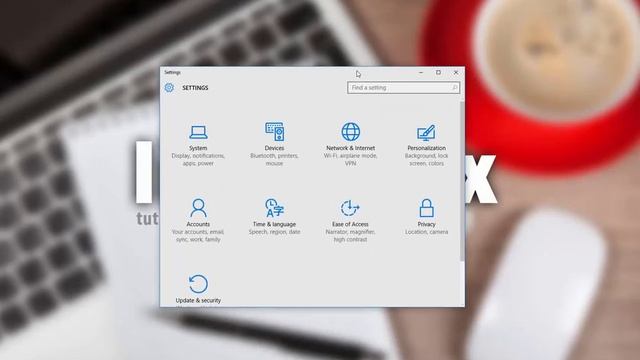
Task: Maximize the Settings window
Action: [438, 72]
